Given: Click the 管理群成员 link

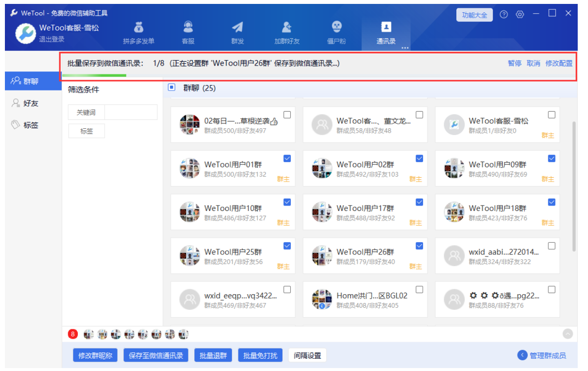Looking at the screenshot, I should tap(548, 356).
